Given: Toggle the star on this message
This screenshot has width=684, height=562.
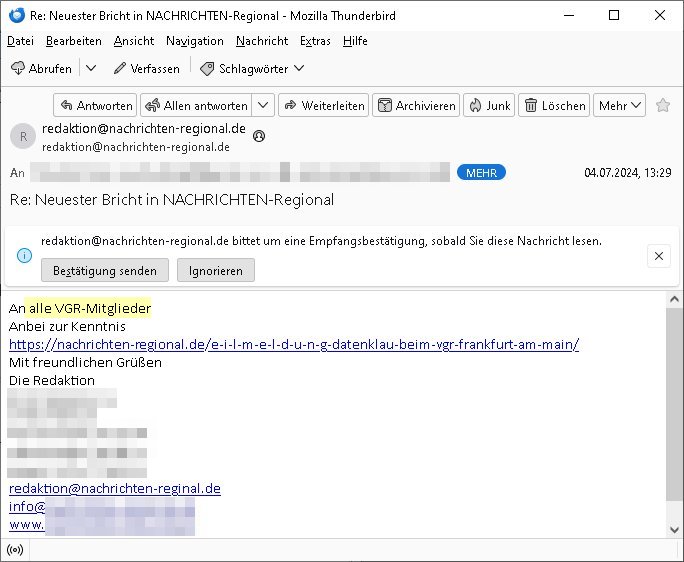Looking at the screenshot, I should point(663,105).
